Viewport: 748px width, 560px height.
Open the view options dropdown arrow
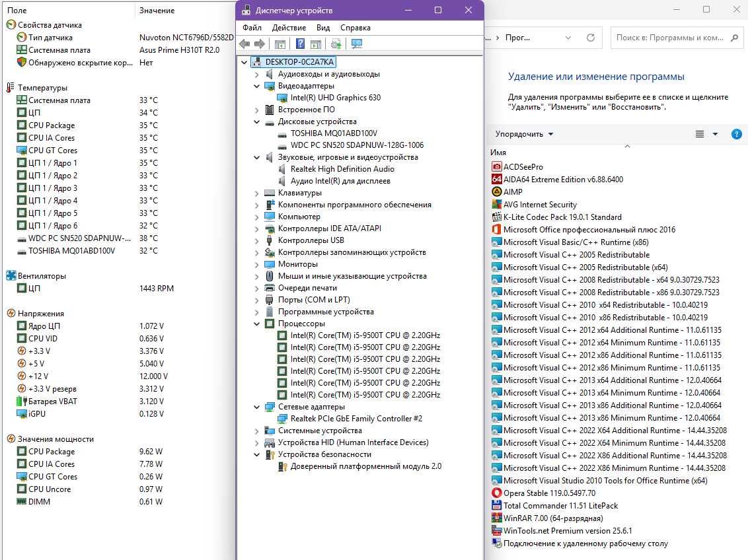715,135
